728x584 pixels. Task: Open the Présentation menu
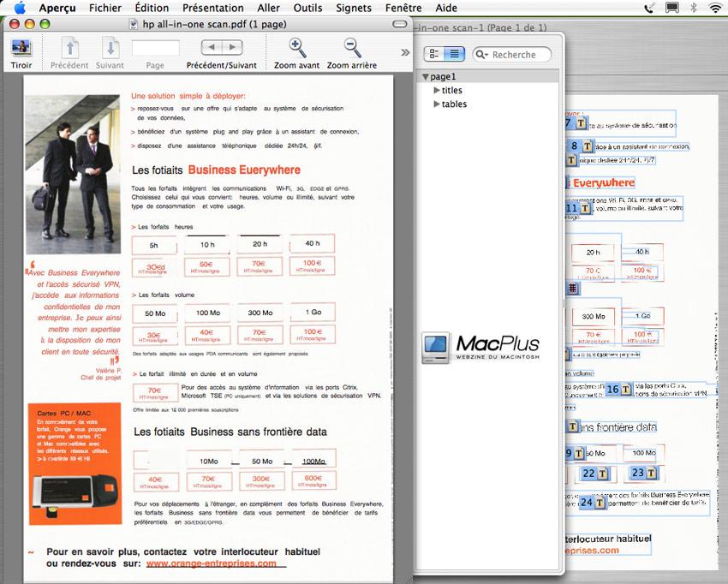[x=213, y=8]
